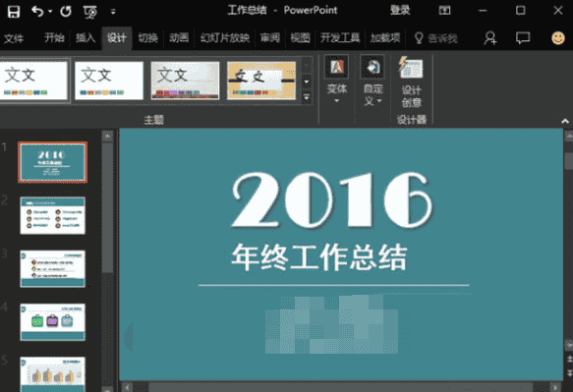
Task: Expand the themes gallery More arrow
Action: click(307, 97)
